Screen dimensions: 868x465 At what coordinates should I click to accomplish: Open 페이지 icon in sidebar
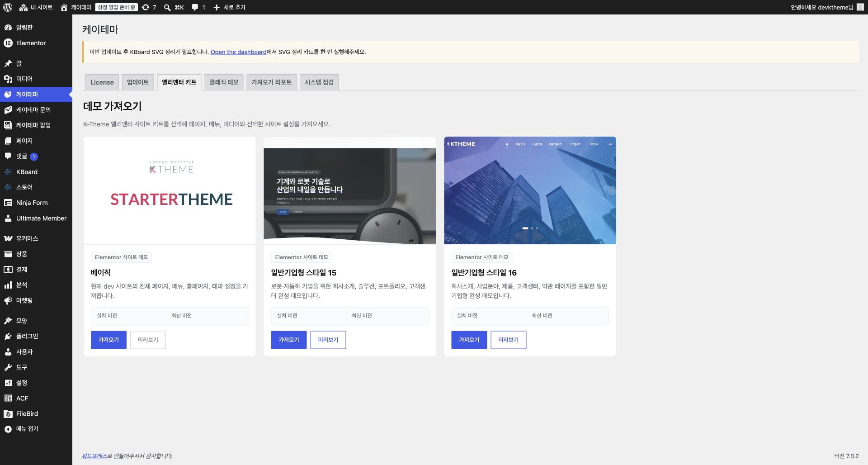point(8,141)
